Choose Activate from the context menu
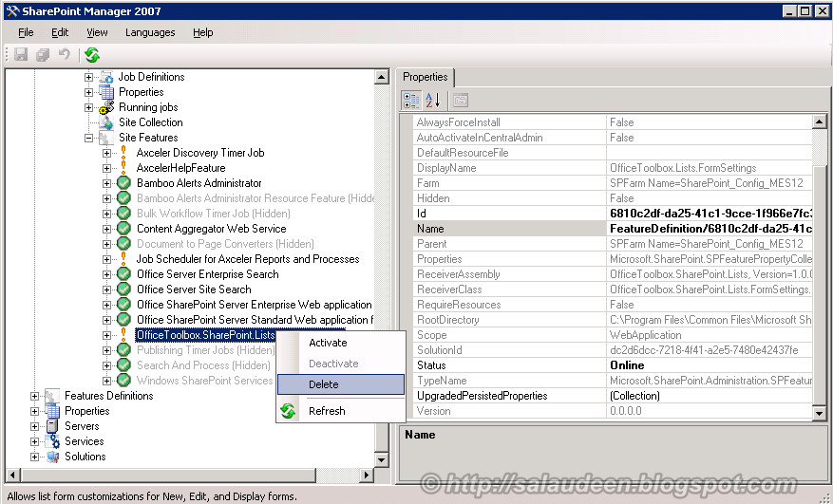Image resolution: width=833 pixels, height=504 pixels. (x=341, y=343)
